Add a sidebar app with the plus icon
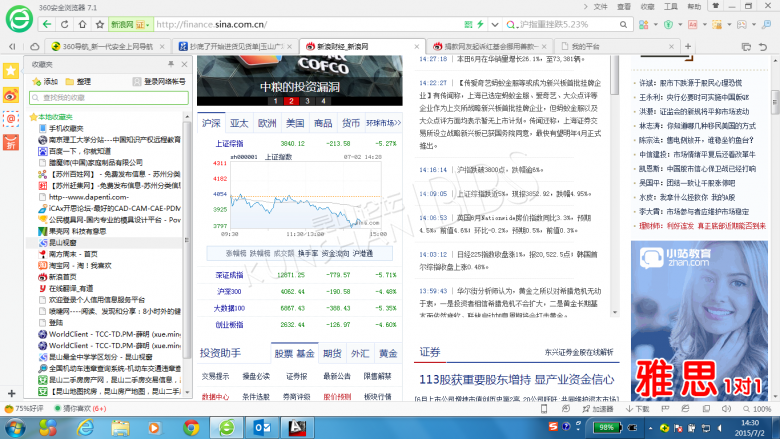This screenshot has width=780, height=439. (x=11, y=393)
